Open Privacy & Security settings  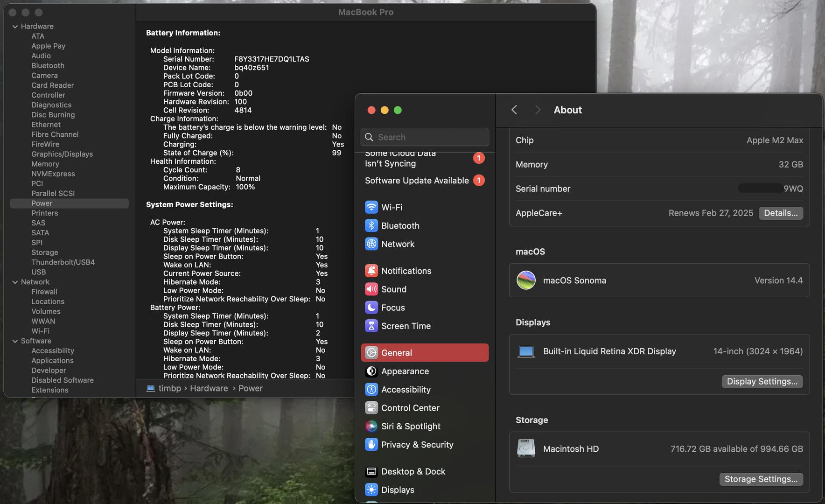(x=425, y=445)
